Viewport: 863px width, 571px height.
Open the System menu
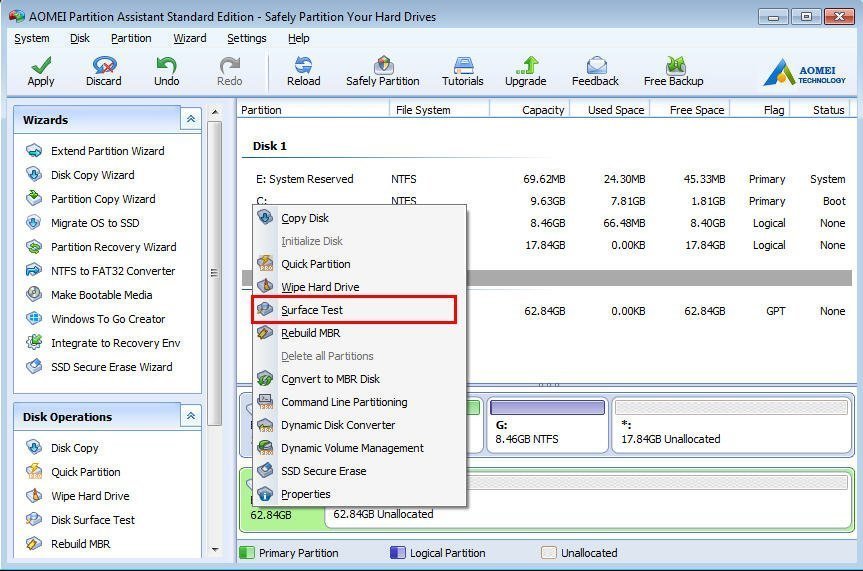tap(31, 39)
